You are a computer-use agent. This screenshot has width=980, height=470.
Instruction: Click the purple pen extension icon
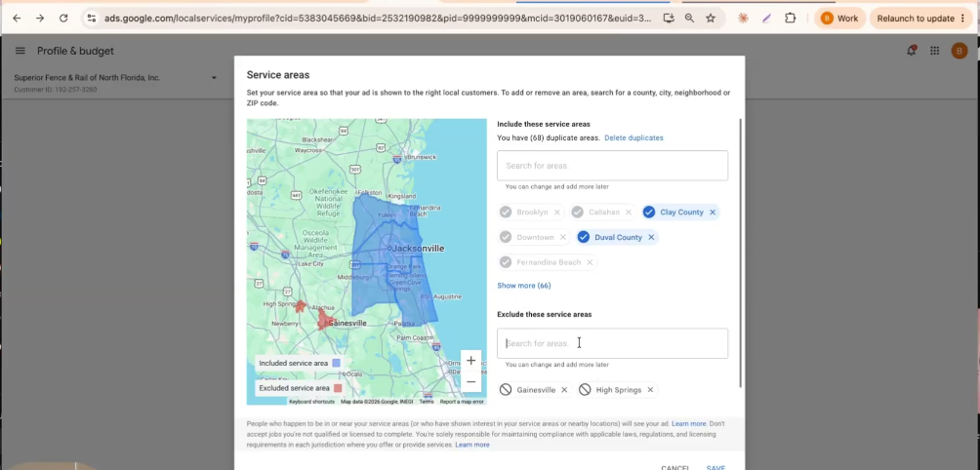pos(766,19)
